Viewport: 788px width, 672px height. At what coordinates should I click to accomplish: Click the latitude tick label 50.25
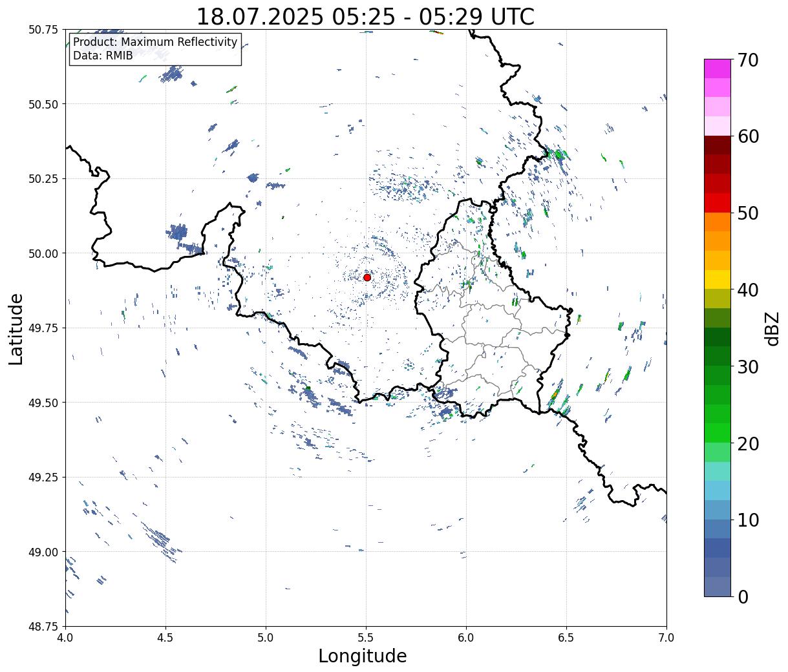pyautogui.click(x=43, y=179)
